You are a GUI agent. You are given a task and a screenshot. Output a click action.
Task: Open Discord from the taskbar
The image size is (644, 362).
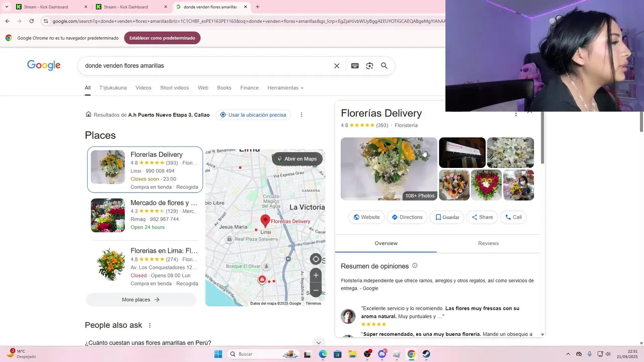[382, 354]
